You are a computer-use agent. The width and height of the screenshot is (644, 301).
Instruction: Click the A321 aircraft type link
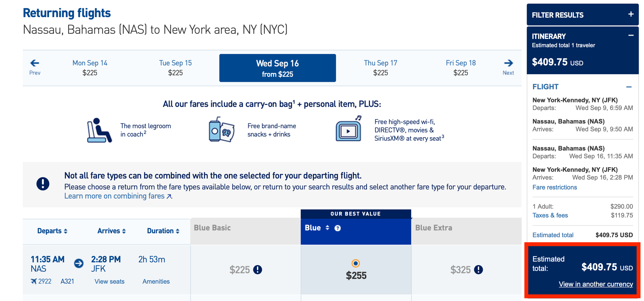[67, 282]
